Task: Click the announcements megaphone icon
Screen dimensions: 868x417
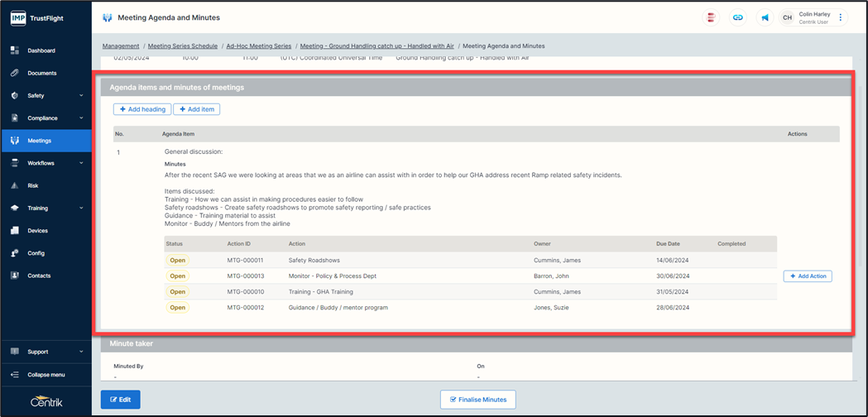Action: point(765,17)
